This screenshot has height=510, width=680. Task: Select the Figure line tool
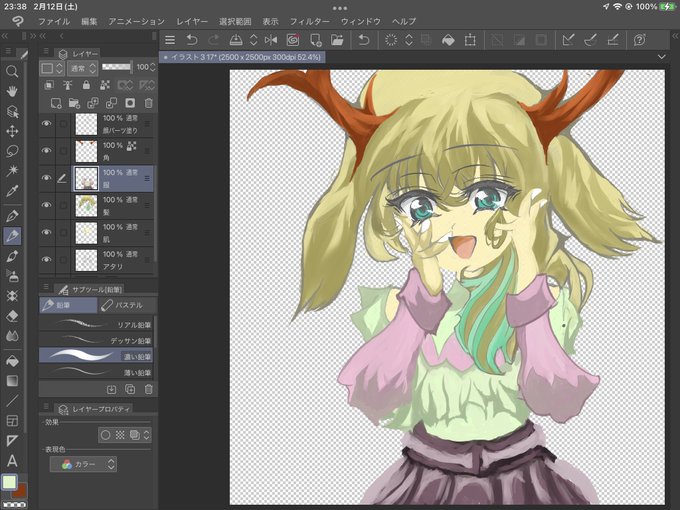click(x=12, y=401)
